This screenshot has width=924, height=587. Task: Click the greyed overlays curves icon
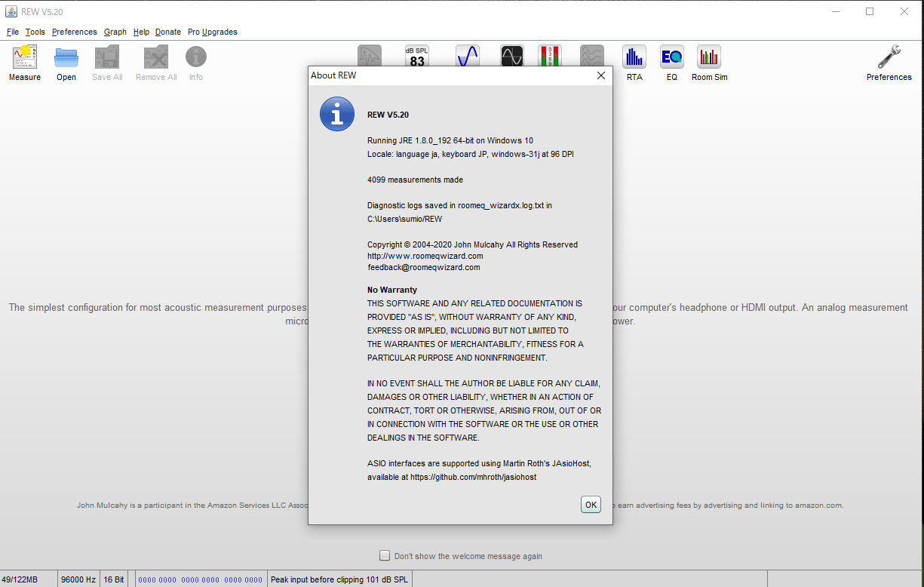tap(592, 56)
